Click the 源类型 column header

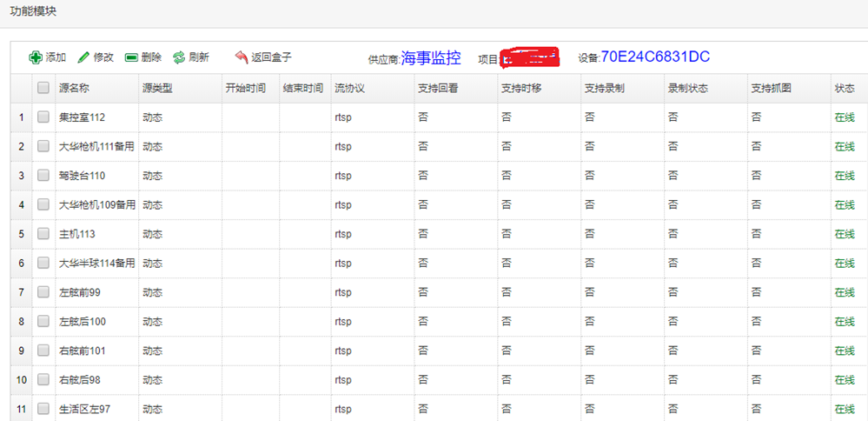[x=157, y=89]
